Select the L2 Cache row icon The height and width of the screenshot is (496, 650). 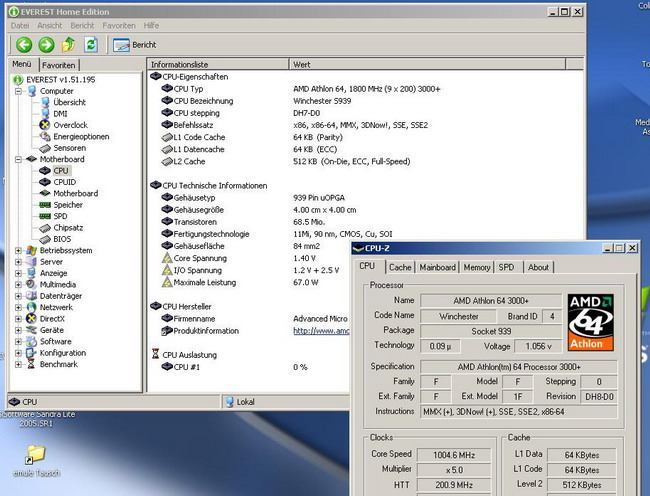click(167, 161)
